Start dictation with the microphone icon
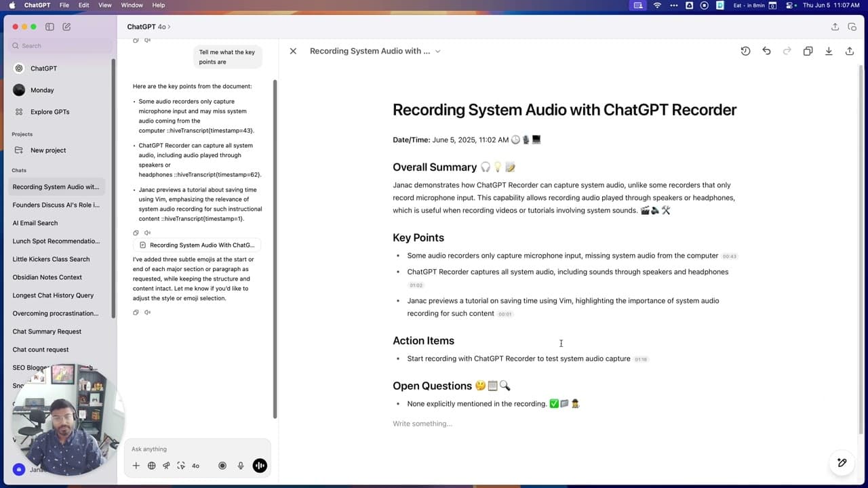The image size is (868, 488). 241,466
